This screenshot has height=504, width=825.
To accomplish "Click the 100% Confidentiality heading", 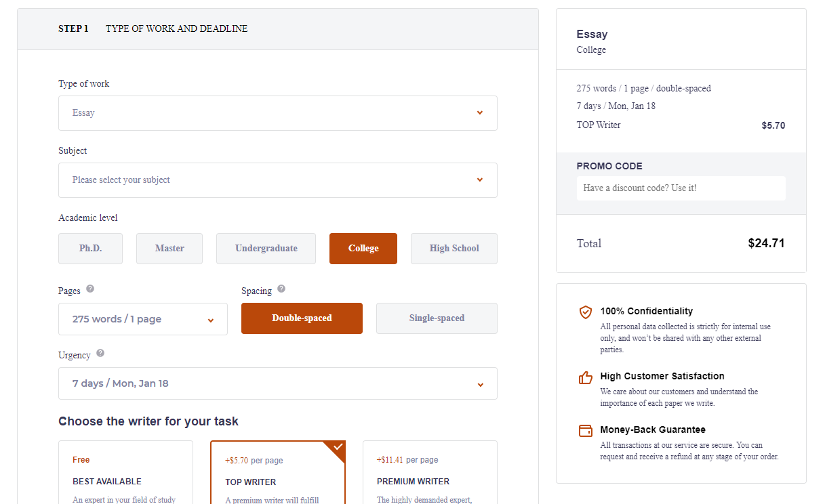I will (647, 311).
